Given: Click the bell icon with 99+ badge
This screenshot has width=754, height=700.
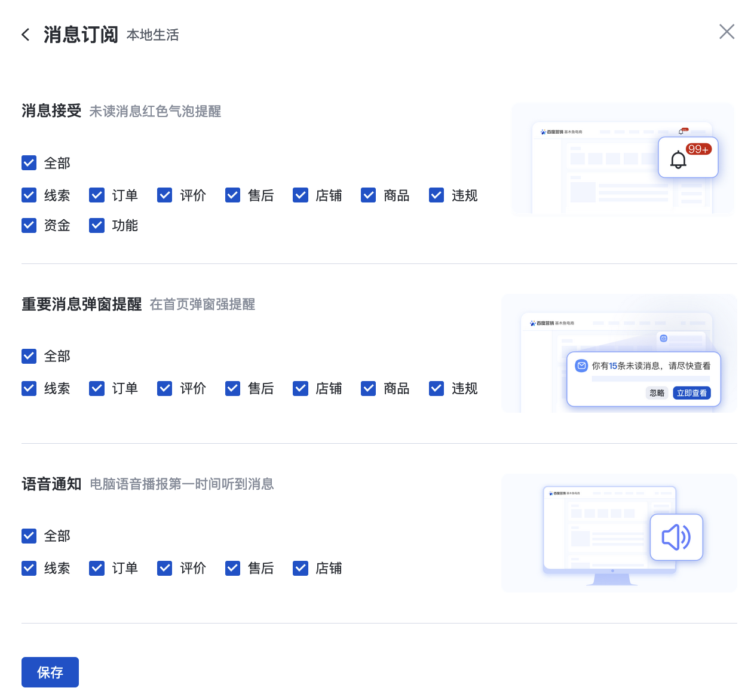Looking at the screenshot, I should 679,159.
